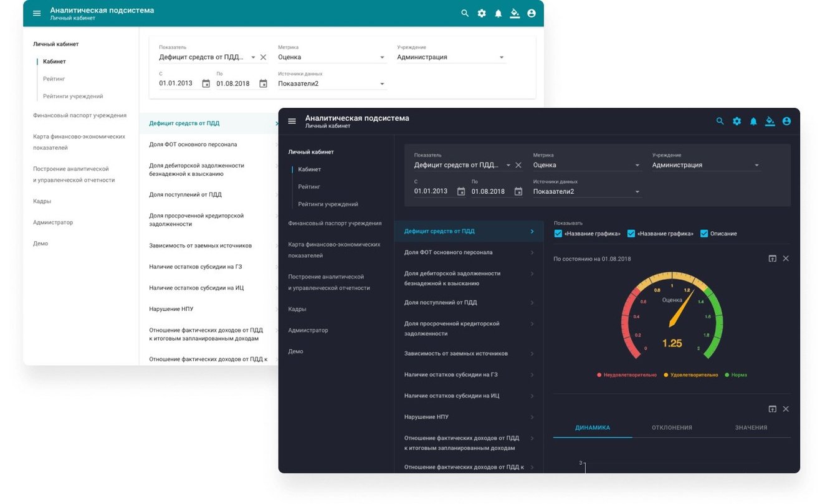This screenshot has width=835, height=504.
Task: Switch to the ЗНАЧЕНИЯ tab
Action: (x=751, y=427)
